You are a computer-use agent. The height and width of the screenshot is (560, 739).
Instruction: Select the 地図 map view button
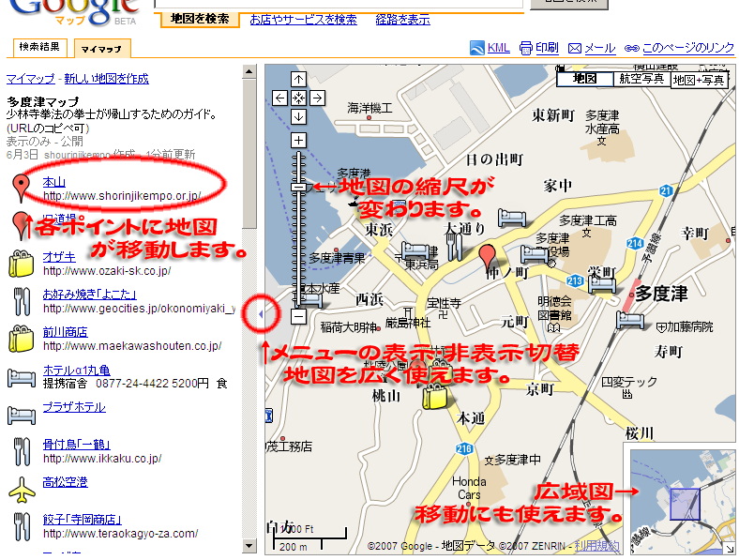[x=585, y=80]
